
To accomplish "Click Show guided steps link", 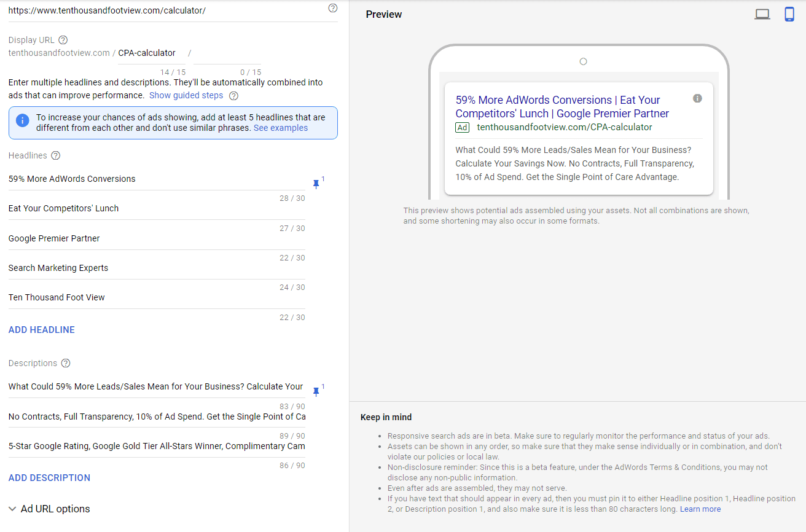I will click(x=186, y=95).
